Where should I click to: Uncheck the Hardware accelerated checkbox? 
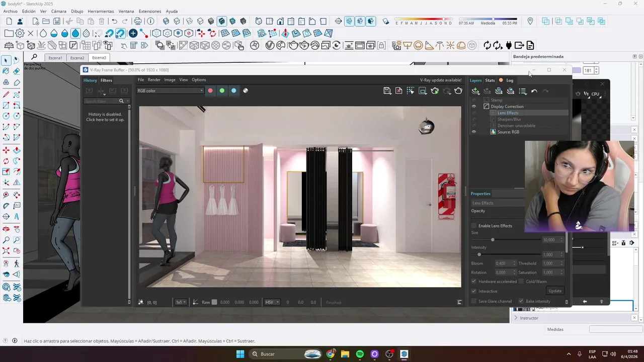[473, 282]
